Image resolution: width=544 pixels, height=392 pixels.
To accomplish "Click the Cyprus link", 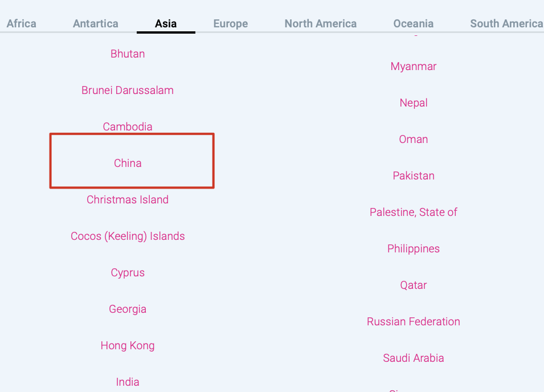I will click(x=128, y=272).
